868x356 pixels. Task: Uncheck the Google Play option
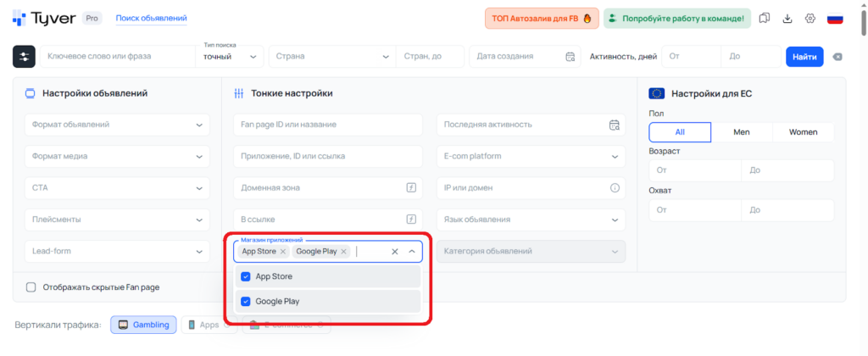pos(246,301)
